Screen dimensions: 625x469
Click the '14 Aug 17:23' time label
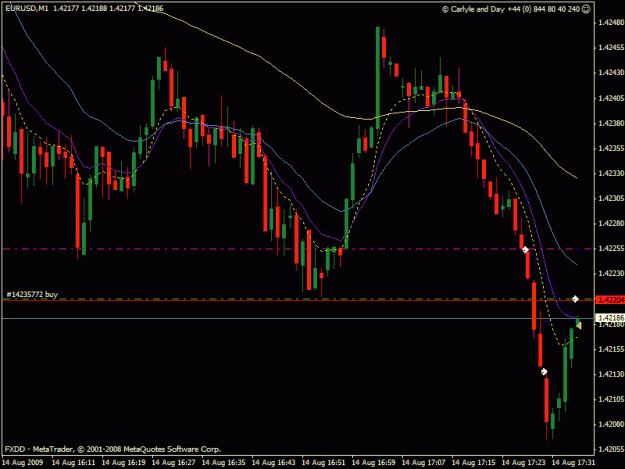(524, 463)
